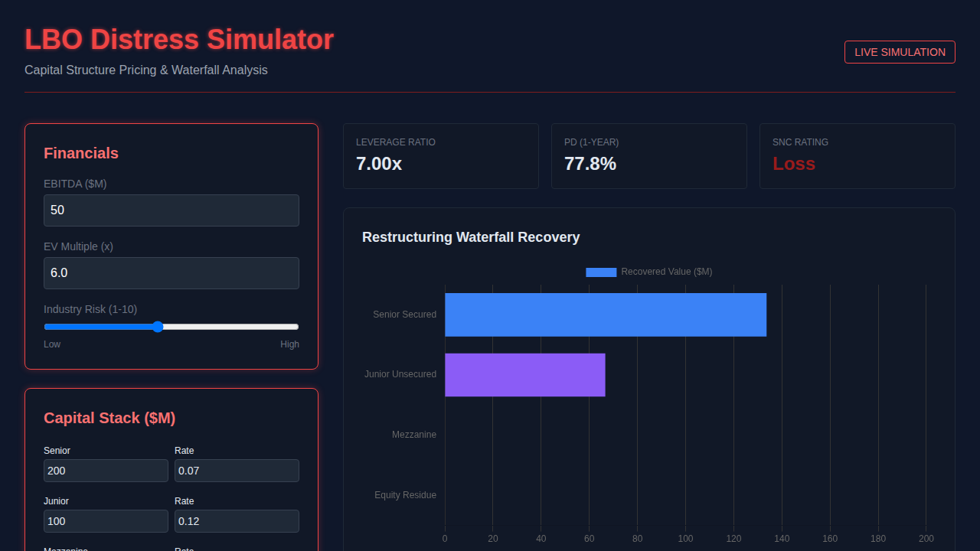Select the PD (1-Year) 77.8% card
Screen dimensions: 980x551
[648, 156]
